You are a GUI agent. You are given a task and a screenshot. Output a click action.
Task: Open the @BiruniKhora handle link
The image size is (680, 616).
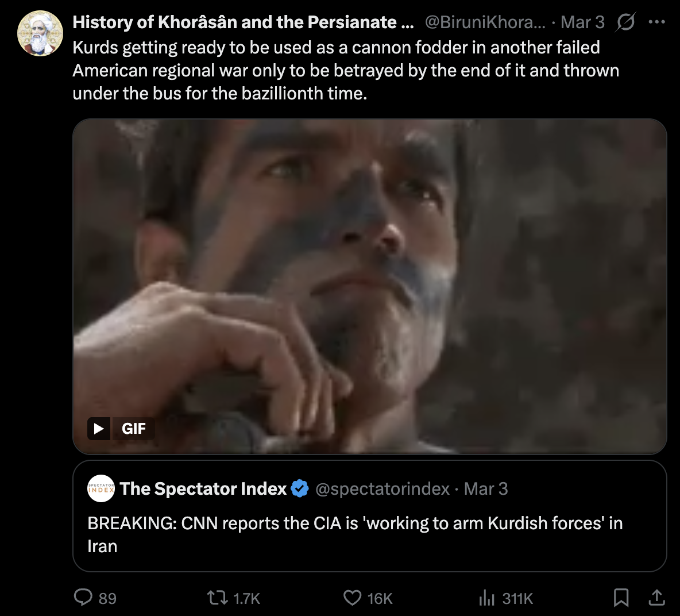[485, 22]
